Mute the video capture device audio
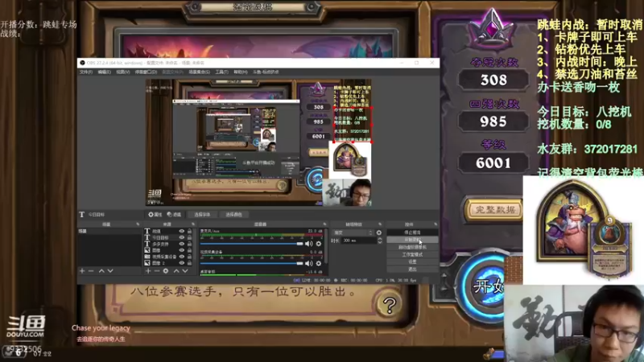The width and height of the screenshot is (644, 362). click(x=308, y=264)
